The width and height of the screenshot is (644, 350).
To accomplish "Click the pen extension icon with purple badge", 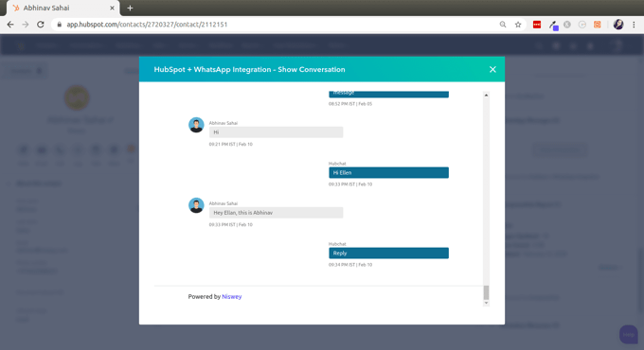I will 553,25.
